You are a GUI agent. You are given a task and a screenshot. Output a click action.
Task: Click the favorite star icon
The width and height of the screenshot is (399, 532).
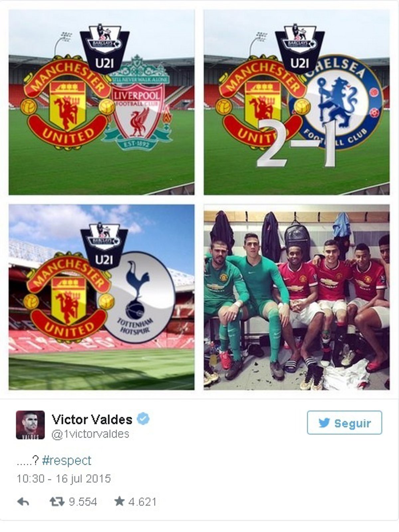(119, 501)
